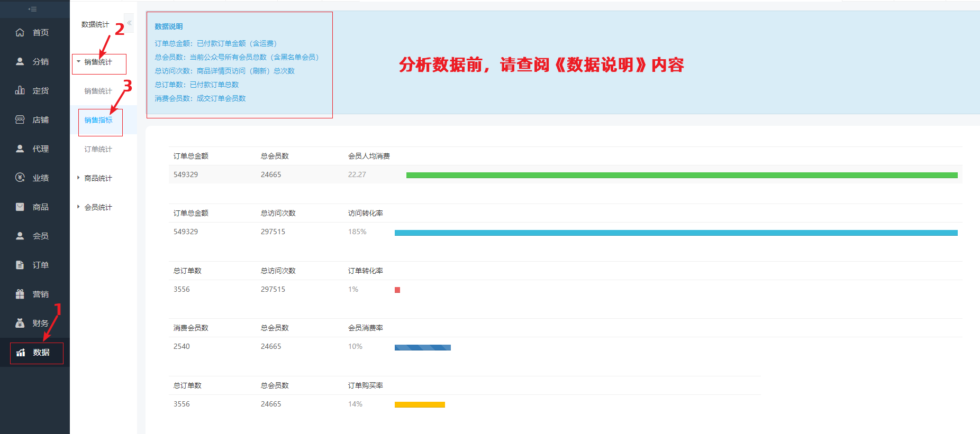Collapse the submenu panel with the double-chevron
Image resolution: width=980 pixels, height=434 pixels.
tap(129, 23)
